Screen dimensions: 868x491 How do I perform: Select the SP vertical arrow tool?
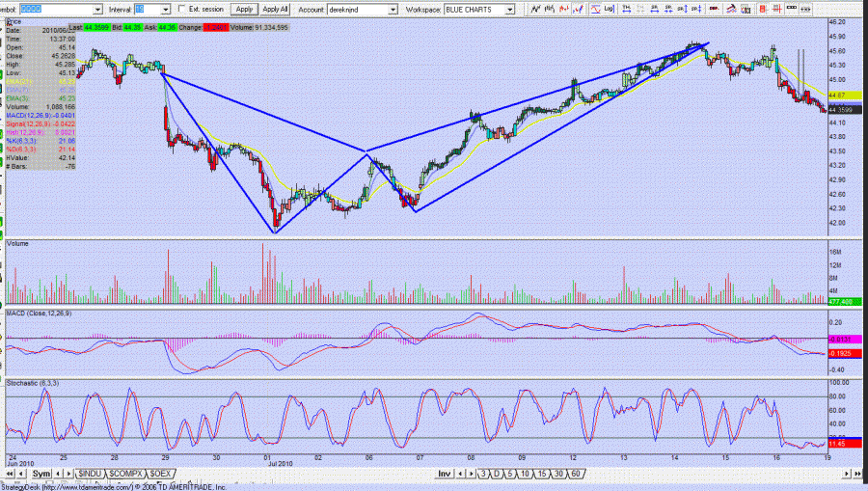696,9
